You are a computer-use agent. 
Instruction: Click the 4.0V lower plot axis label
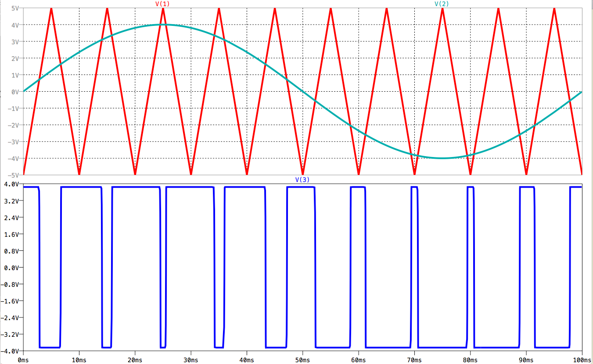[12, 184]
